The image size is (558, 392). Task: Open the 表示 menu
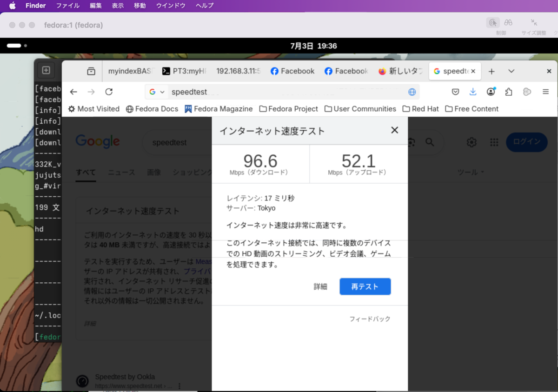118,6
